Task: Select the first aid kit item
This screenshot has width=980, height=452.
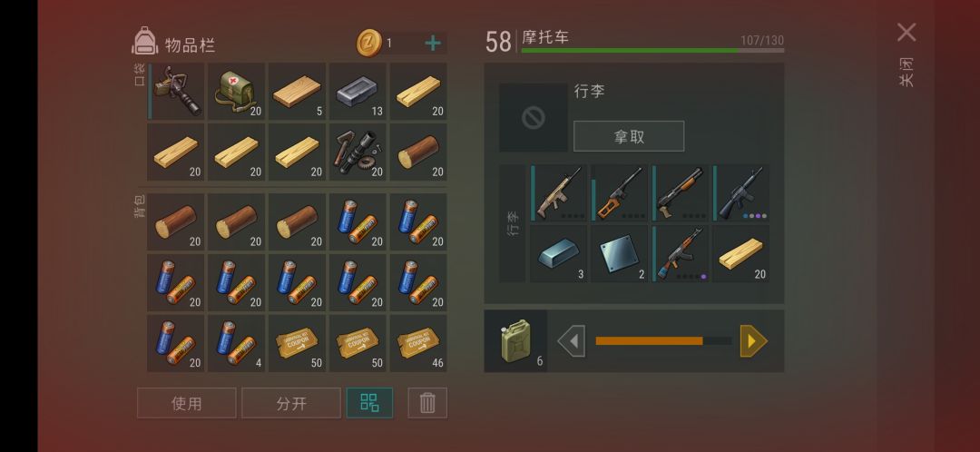Action: (236, 92)
